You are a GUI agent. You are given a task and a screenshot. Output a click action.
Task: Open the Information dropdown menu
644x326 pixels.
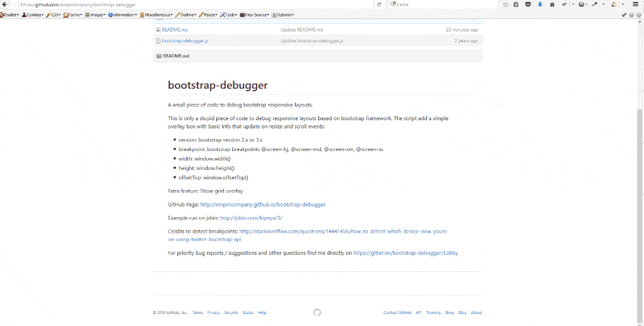tap(123, 15)
